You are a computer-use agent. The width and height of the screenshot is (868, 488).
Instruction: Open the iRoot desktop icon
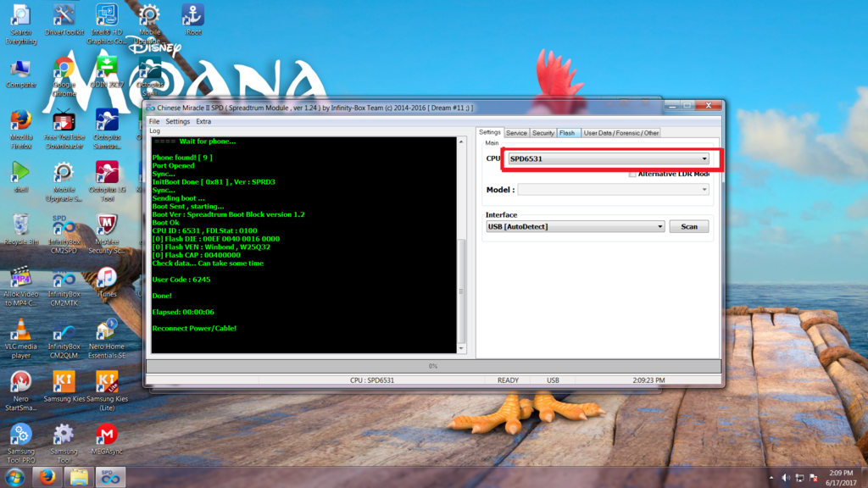[x=192, y=16]
